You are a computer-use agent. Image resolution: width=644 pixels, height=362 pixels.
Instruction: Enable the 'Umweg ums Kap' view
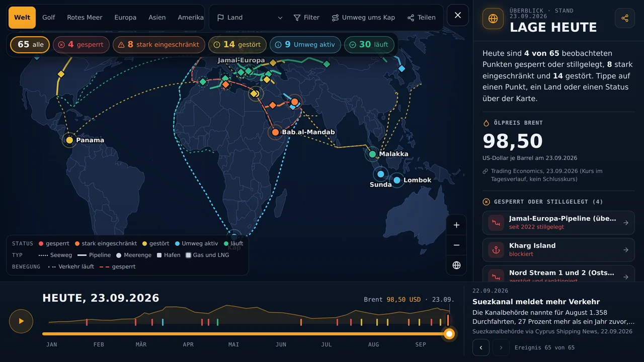pos(363,18)
